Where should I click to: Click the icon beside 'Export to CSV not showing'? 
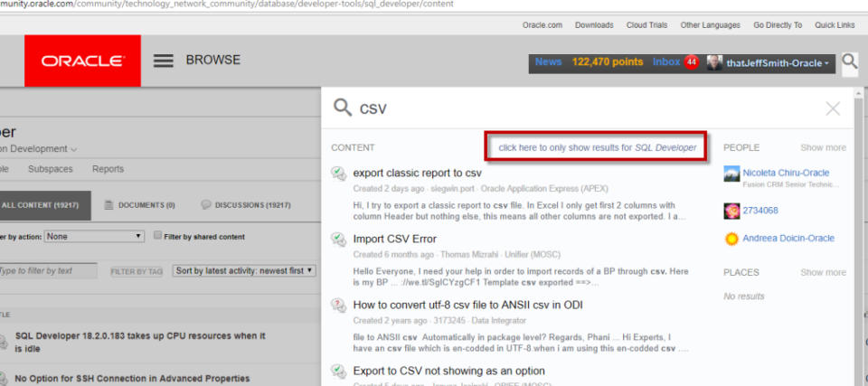pyautogui.click(x=338, y=371)
